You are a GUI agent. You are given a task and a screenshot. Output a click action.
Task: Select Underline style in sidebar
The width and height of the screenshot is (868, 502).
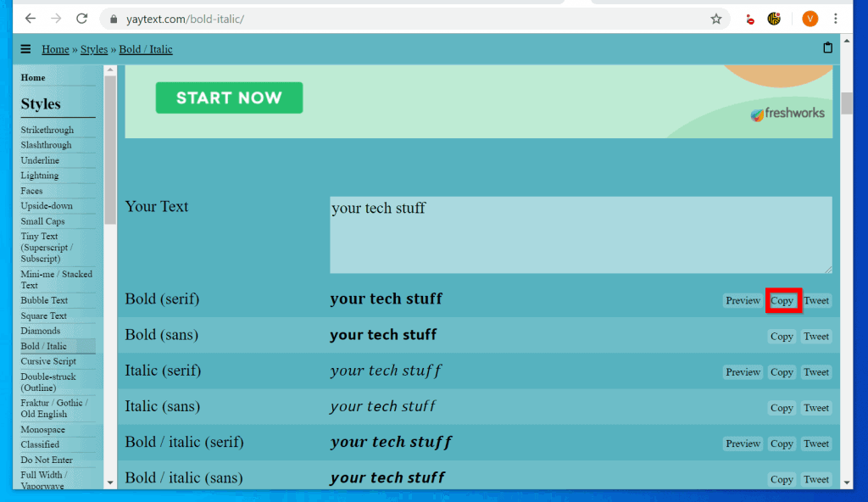tap(40, 160)
